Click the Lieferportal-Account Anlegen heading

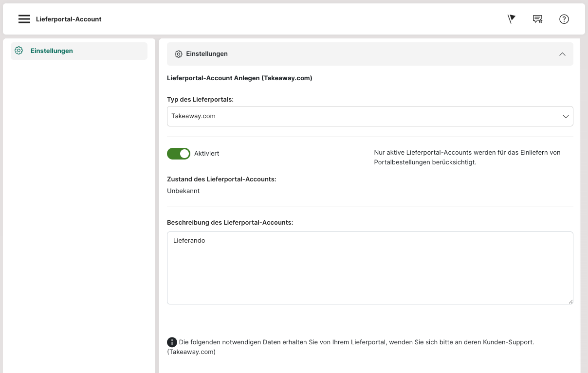[x=239, y=78]
